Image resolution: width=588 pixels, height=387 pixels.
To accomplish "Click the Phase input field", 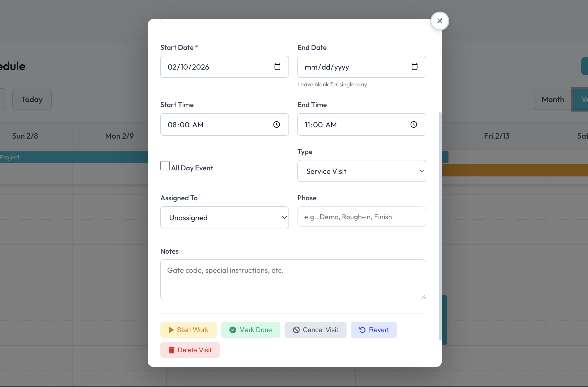I will pyautogui.click(x=362, y=217).
